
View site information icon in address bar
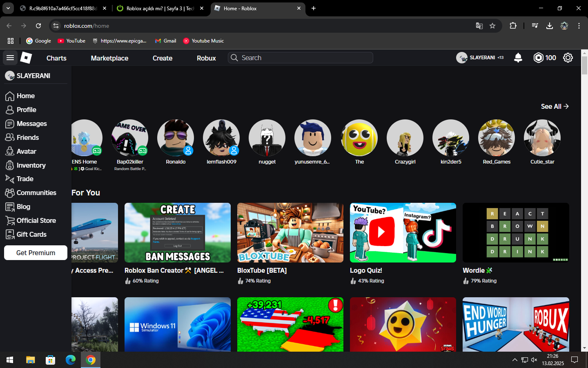(56, 26)
